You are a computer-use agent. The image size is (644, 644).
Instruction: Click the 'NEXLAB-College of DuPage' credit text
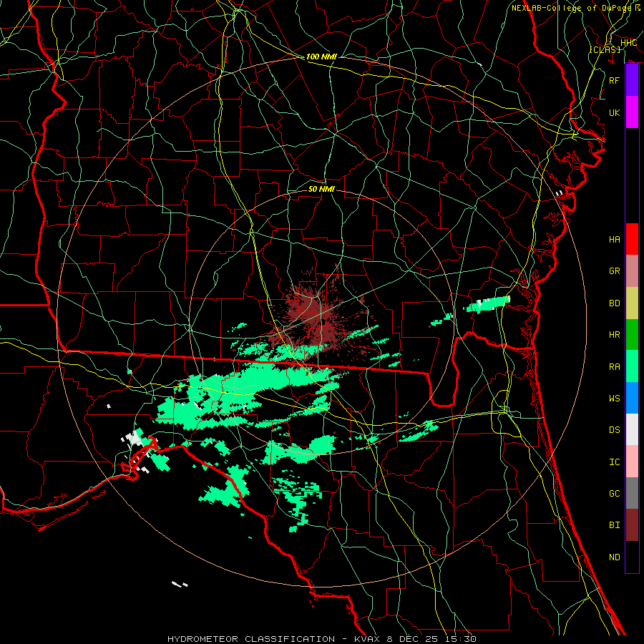click(571, 8)
